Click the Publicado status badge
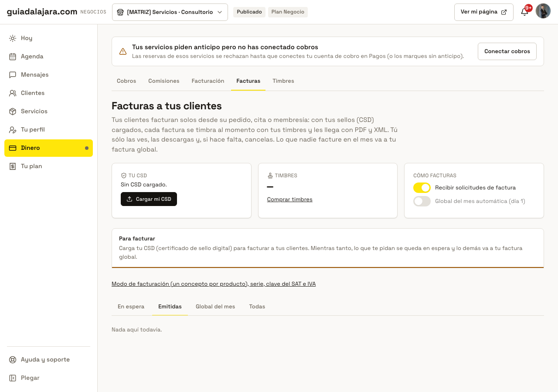This screenshot has height=392, width=558. pyautogui.click(x=249, y=12)
